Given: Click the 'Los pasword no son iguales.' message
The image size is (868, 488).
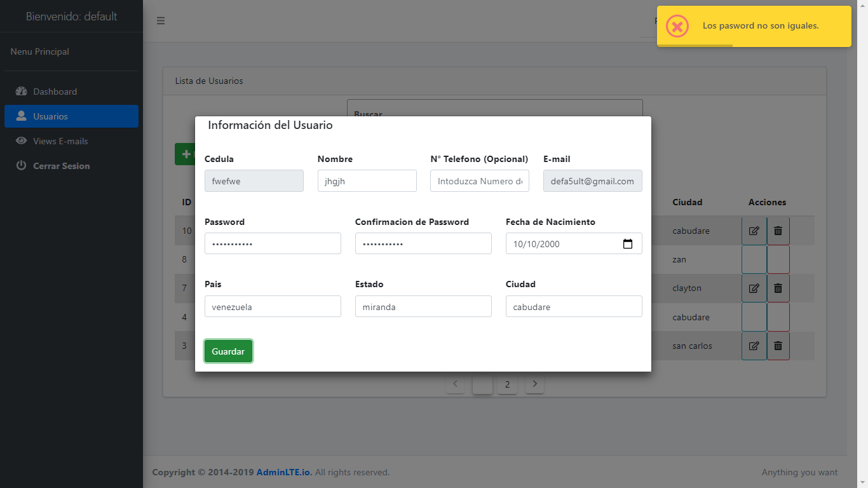Looking at the screenshot, I should click(x=761, y=26).
